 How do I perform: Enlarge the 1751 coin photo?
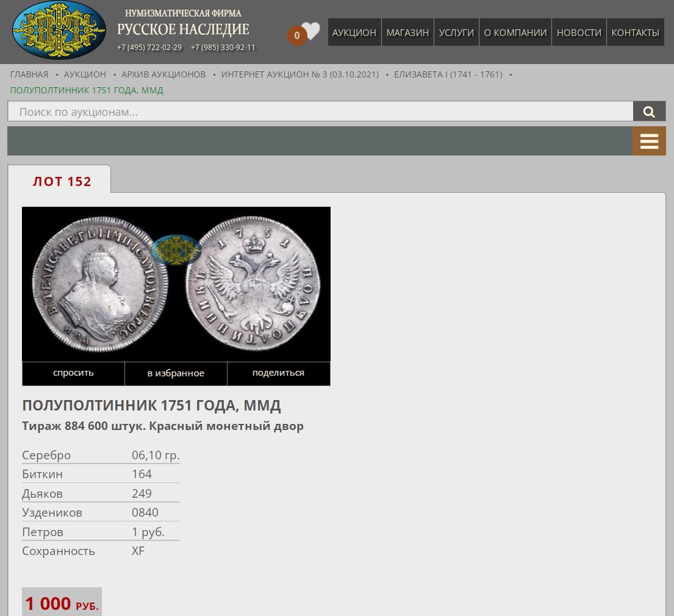[176, 284]
